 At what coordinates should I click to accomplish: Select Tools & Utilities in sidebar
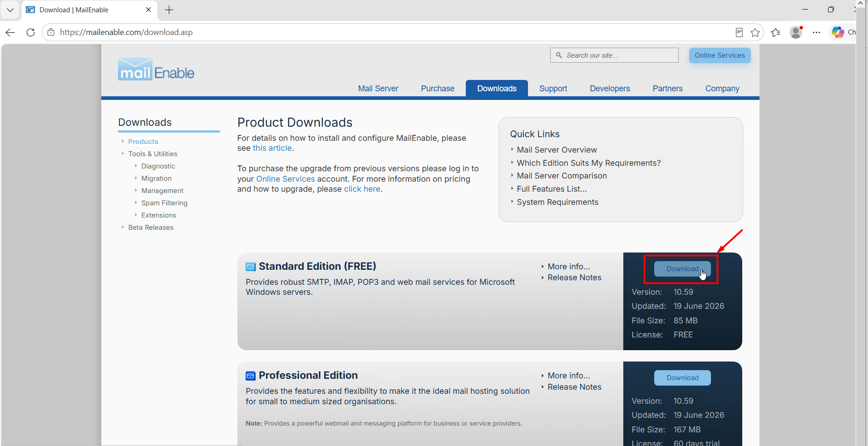pos(153,154)
